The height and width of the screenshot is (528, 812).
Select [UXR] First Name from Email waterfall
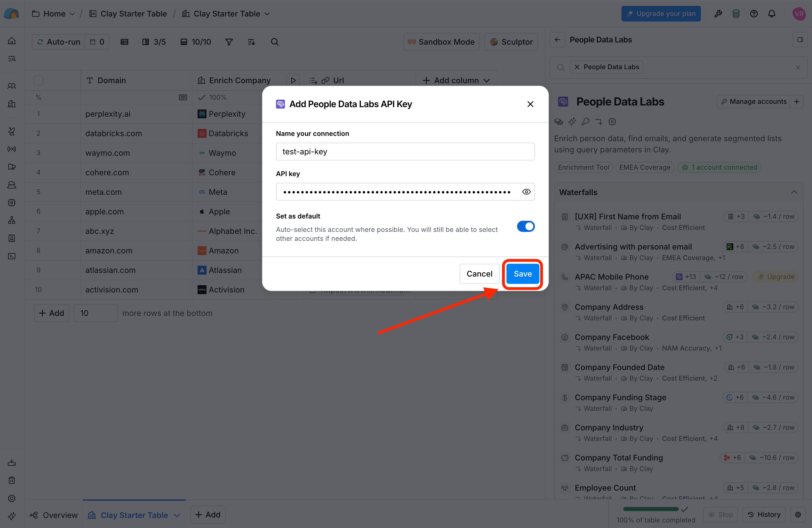point(678,222)
